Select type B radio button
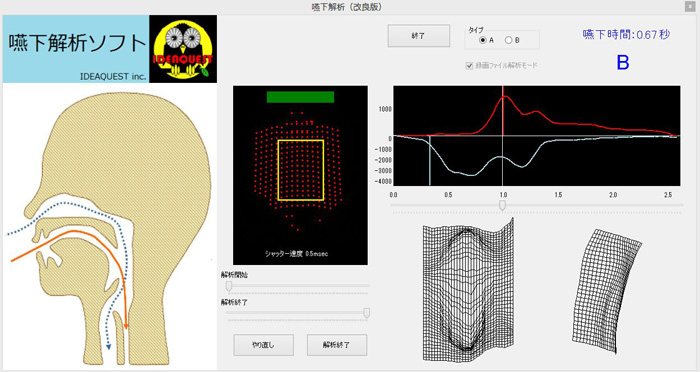The height and width of the screenshot is (372, 700). coord(508,40)
